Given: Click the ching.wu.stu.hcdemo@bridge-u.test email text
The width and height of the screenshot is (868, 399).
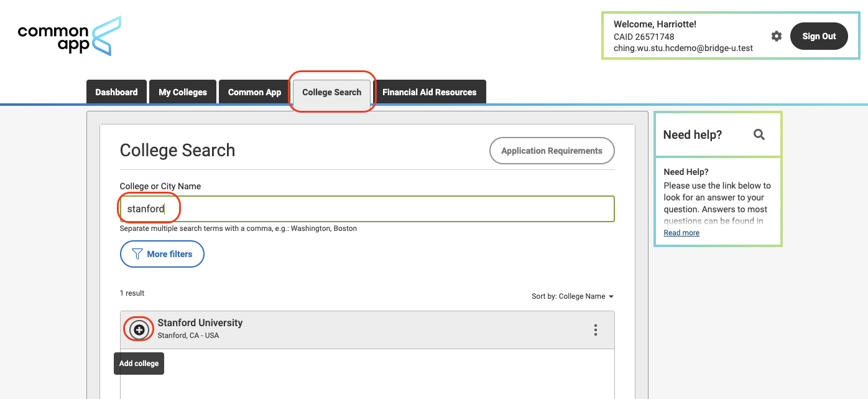Looking at the screenshot, I should click(683, 48).
